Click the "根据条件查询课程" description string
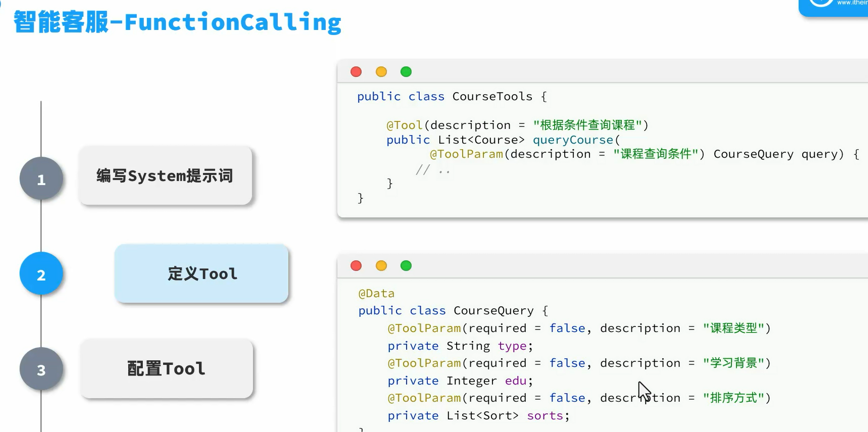Screen dimensions: 868x432 point(587,125)
